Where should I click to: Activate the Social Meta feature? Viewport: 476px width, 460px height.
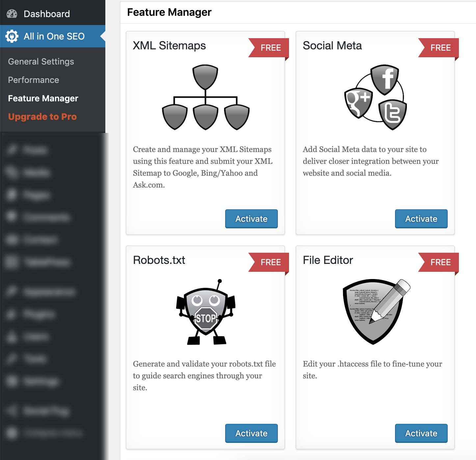point(421,219)
